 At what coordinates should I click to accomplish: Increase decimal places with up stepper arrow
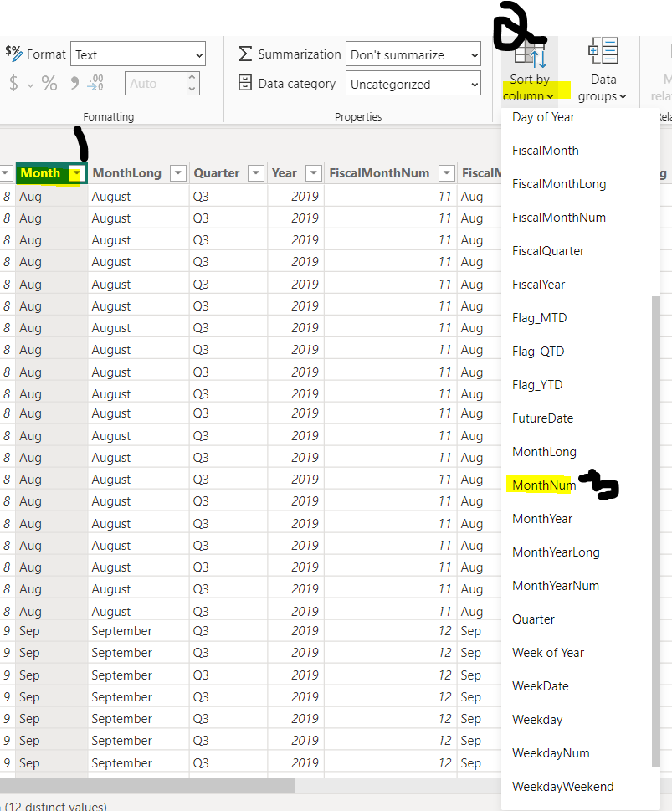coord(192,77)
